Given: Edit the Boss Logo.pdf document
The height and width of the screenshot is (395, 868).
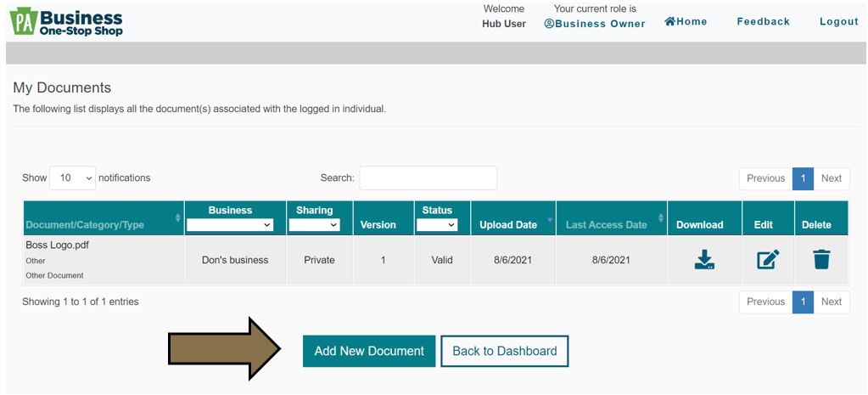Looking at the screenshot, I should (769, 260).
